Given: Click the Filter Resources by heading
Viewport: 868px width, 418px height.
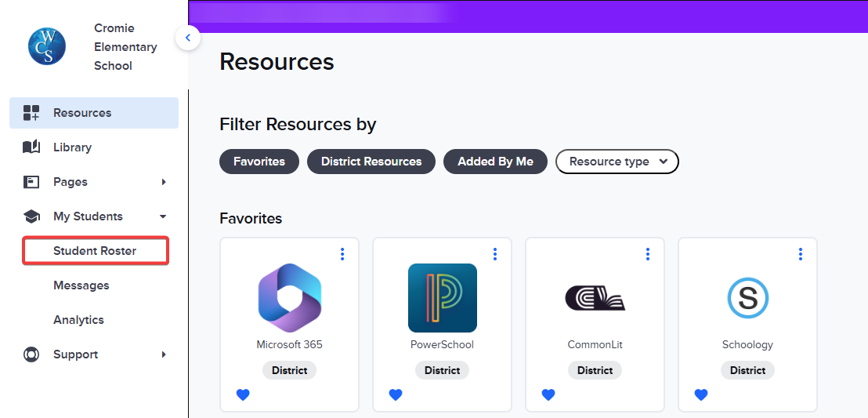Looking at the screenshot, I should pos(298,124).
